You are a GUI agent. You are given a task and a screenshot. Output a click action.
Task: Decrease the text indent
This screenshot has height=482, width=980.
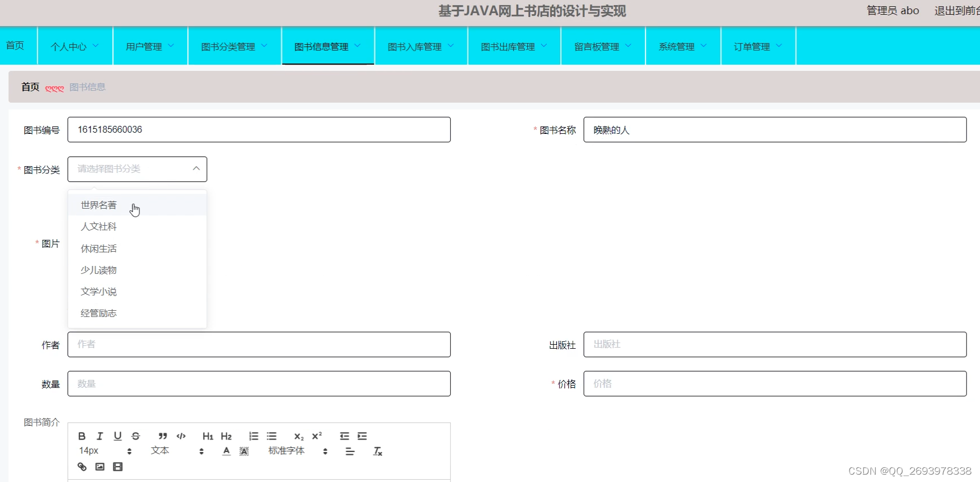344,436
